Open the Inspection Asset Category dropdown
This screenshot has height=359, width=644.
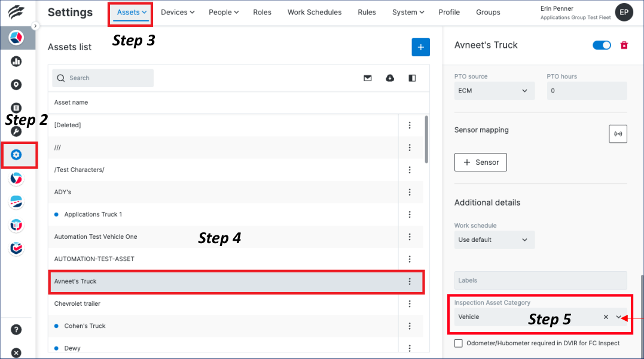[x=619, y=317]
